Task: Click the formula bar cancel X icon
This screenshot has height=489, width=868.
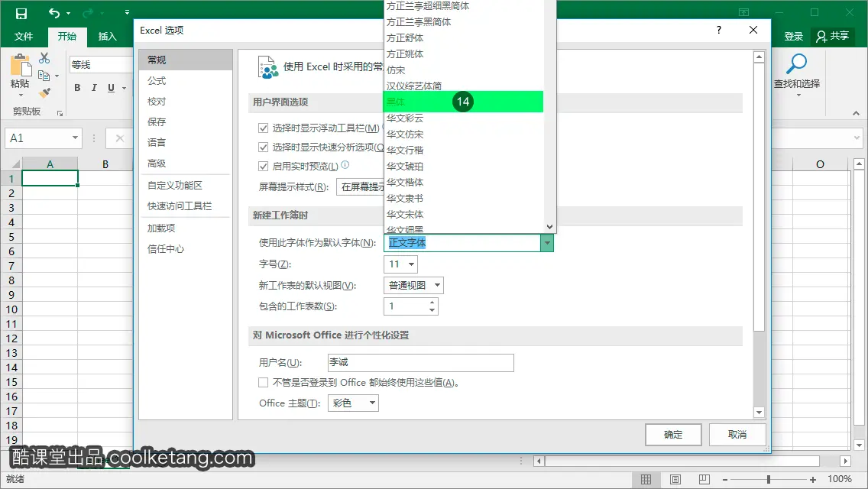Action: (x=119, y=138)
